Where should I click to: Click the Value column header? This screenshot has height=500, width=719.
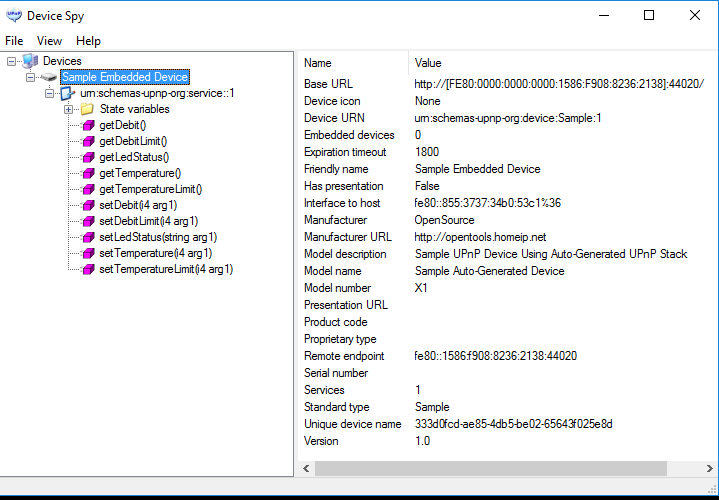tap(428, 63)
